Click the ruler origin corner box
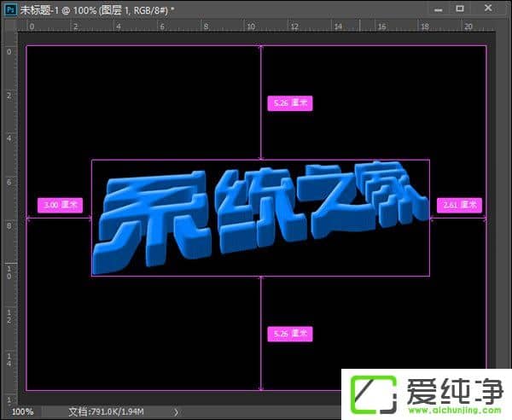512x420 pixels. pyautogui.click(x=9, y=26)
